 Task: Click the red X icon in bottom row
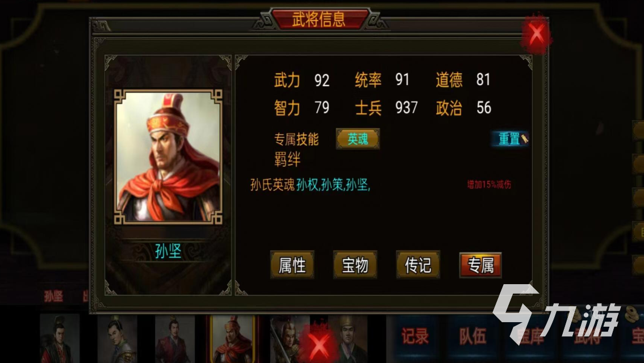tap(319, 344)
